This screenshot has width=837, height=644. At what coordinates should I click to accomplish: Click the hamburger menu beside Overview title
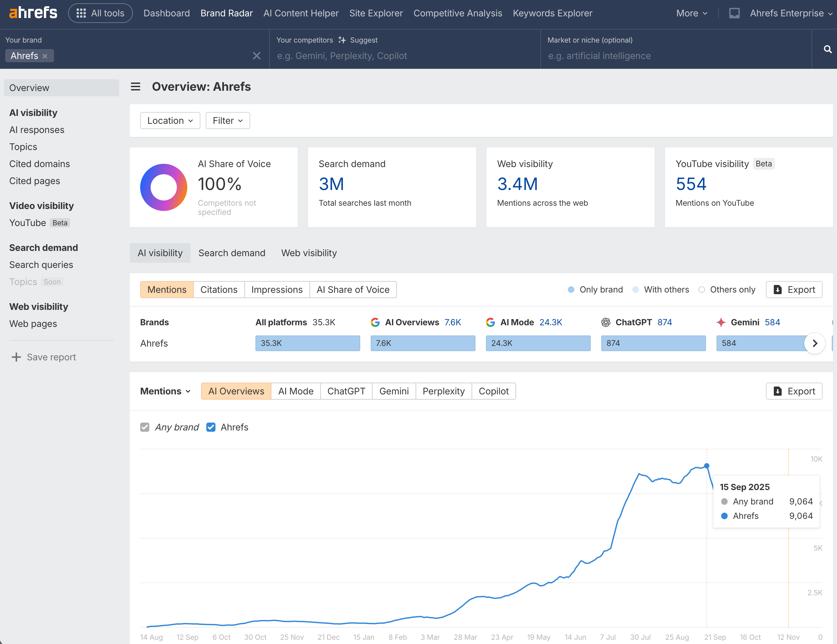coord(135,86)
